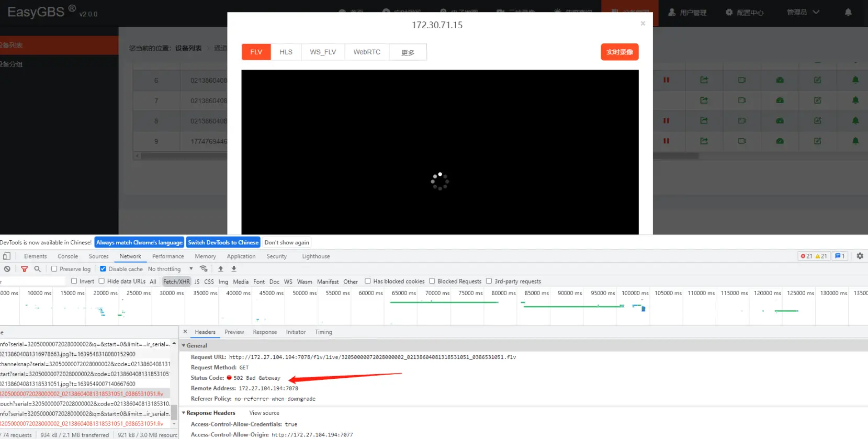Click Switch DevTools to Chinese button

[x=223, y=243]
